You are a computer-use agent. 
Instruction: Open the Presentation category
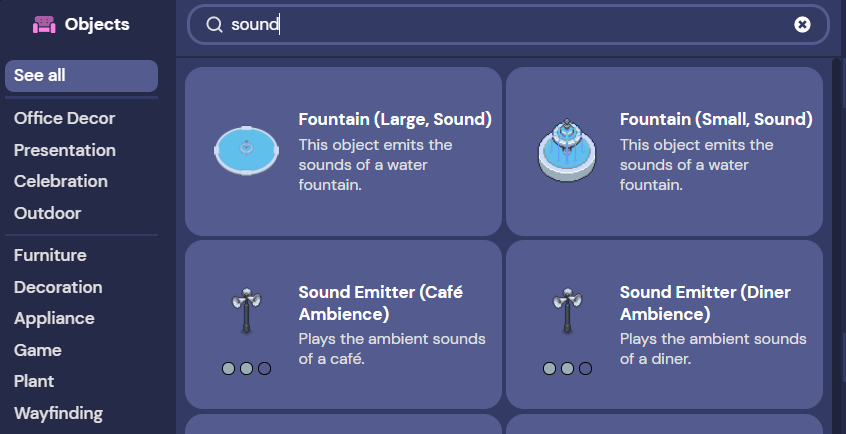[x=65, y=150]
